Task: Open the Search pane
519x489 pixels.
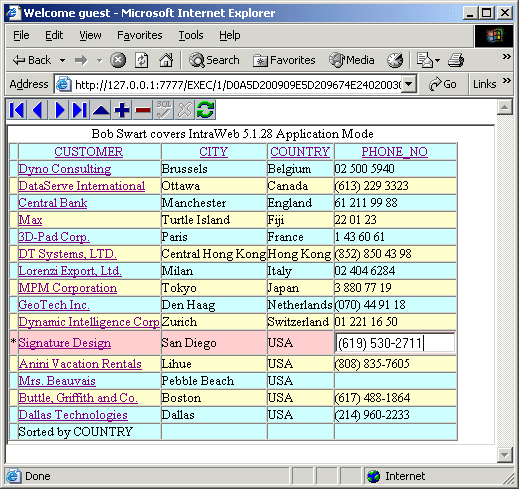Action: tap(214, 60)
